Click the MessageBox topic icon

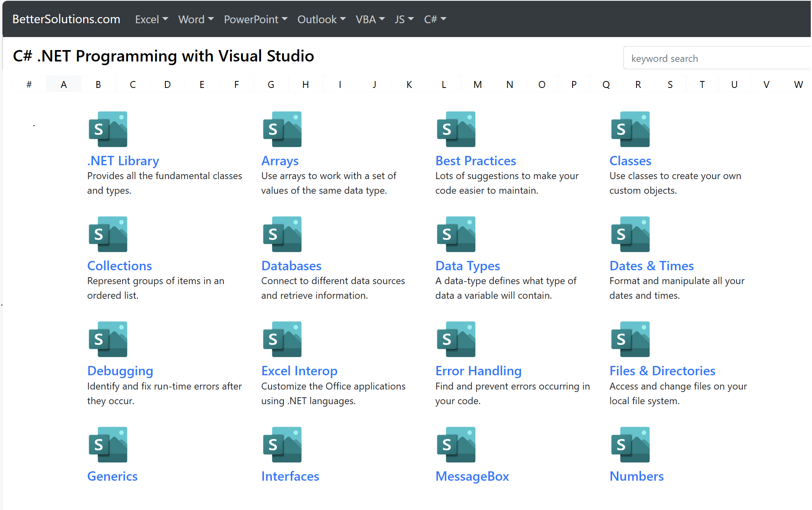pyautogui.click(x=456, y=444)
